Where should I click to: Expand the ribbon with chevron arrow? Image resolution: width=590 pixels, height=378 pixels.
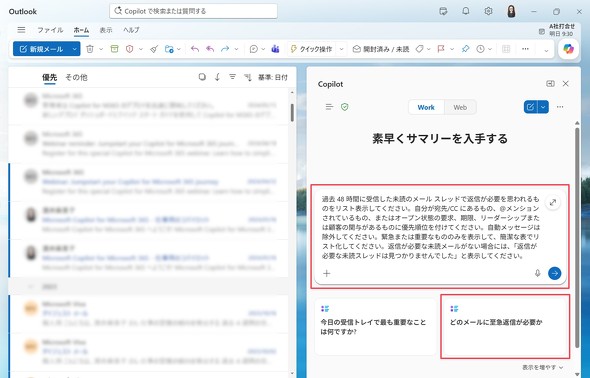point(546,50)
